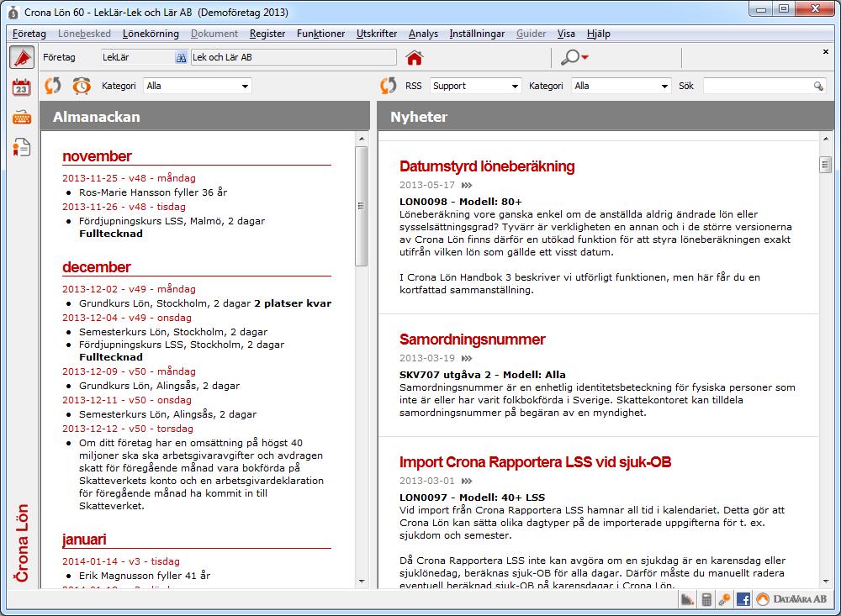This screenshot has height=616, width=841.
Task: Open the Hjälp menu
Action: (x=599, y=34)
